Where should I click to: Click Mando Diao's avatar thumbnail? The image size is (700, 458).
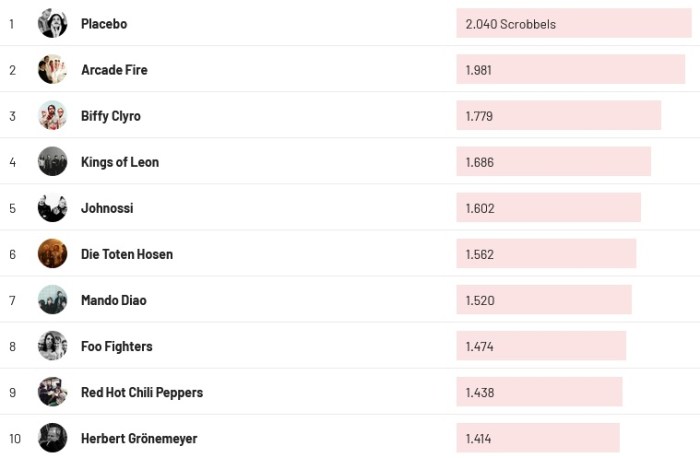pyautogui.click(x=52, y=299)
